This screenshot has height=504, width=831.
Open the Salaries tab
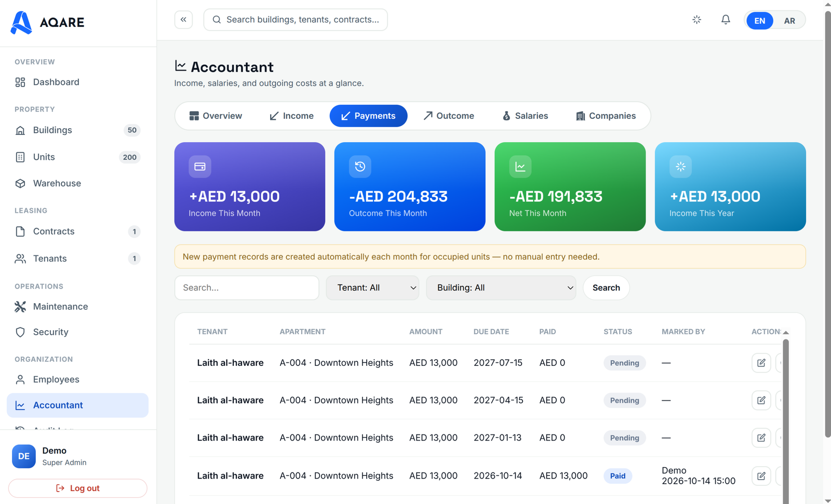point(525,116)
